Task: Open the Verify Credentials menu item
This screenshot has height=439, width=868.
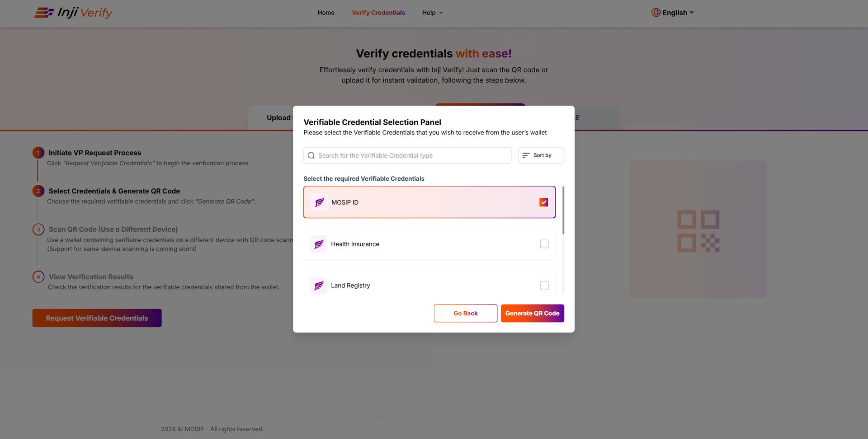Action: tap(378, 13)
